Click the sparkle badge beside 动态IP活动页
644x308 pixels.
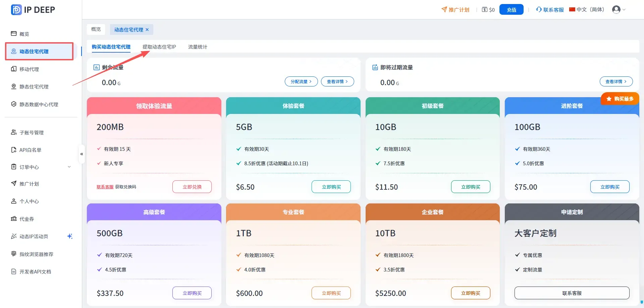(70, 236)
